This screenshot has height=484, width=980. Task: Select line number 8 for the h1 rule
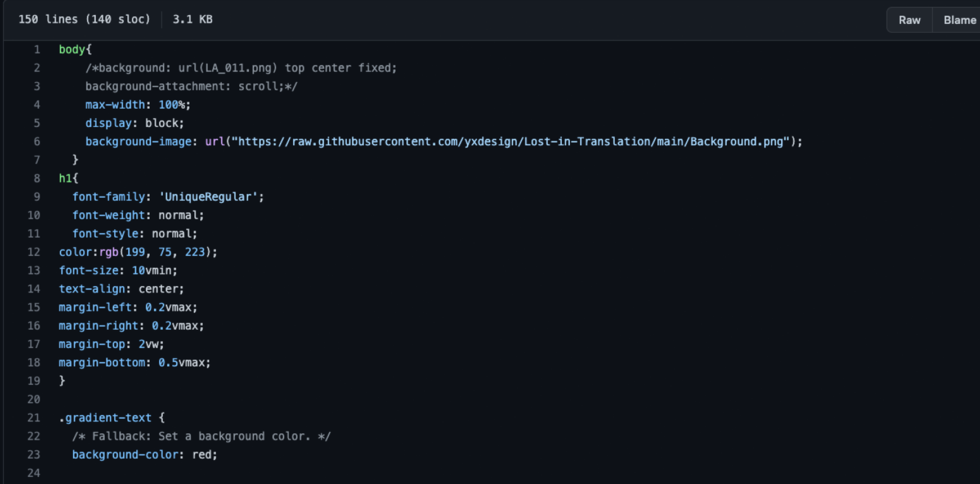(37, 179)
